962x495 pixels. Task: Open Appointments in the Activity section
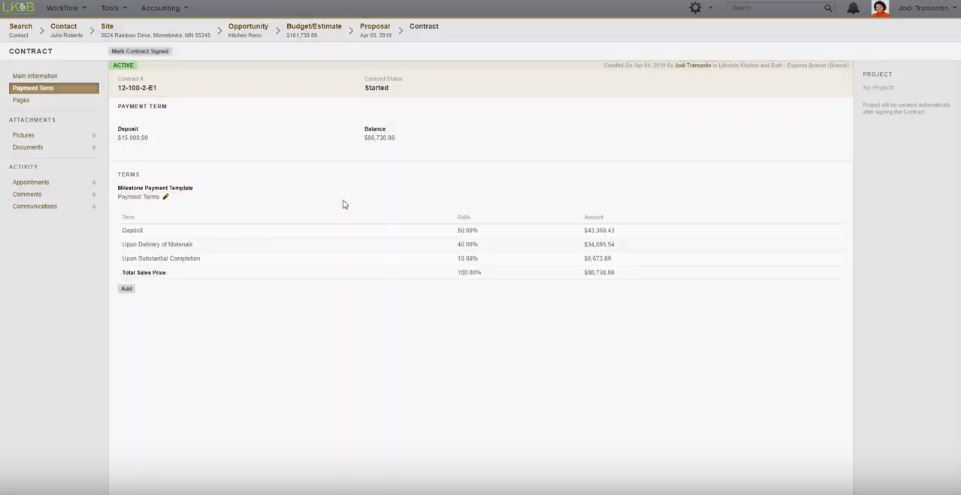31,182
